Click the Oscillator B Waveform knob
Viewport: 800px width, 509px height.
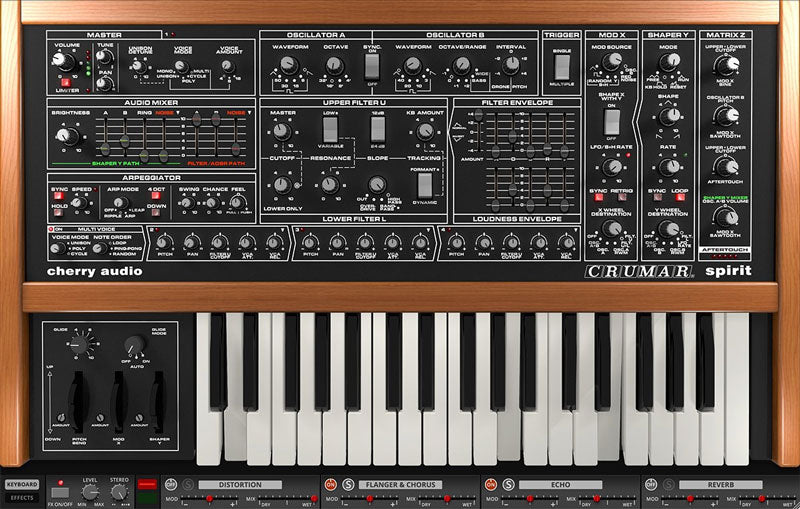[412, 65]
